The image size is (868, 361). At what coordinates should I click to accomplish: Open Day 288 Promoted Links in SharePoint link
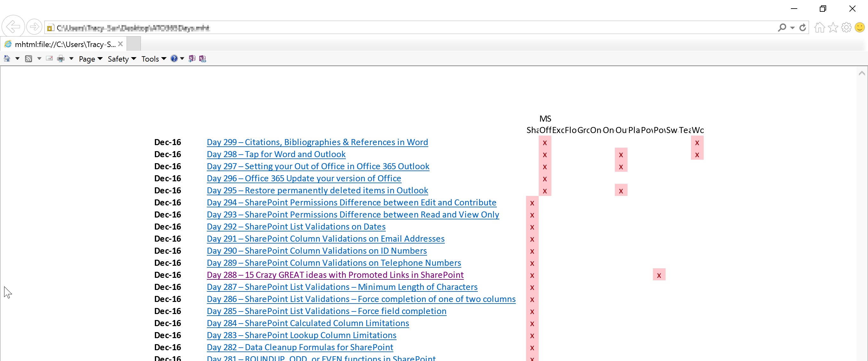coord(335,275)
